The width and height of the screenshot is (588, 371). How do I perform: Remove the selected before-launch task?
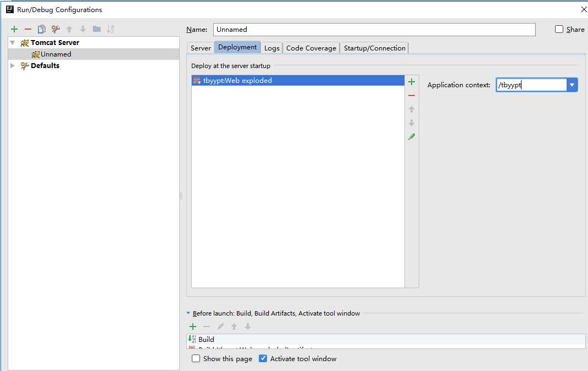[x=207, y=327]
